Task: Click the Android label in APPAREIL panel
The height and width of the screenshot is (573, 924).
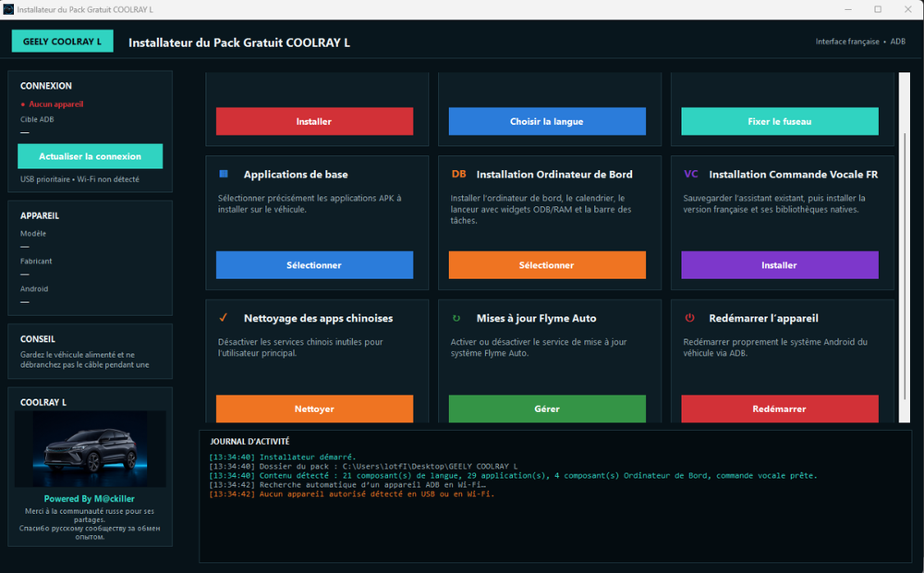Action: (34, 289)
